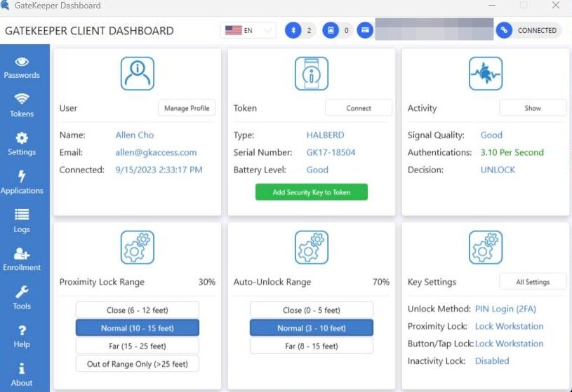Open the About sidebar item
The image size is (572, 392).
[x=22, y=375]
